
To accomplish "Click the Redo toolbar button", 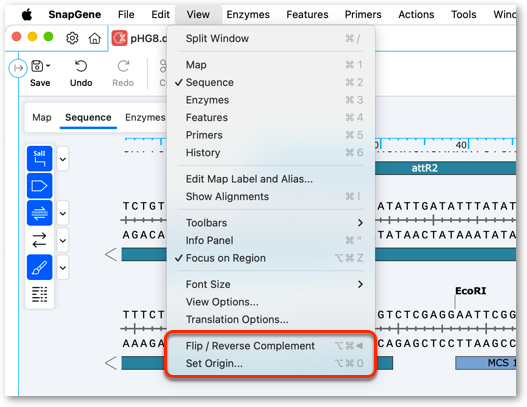I will (x=123, y=73).
